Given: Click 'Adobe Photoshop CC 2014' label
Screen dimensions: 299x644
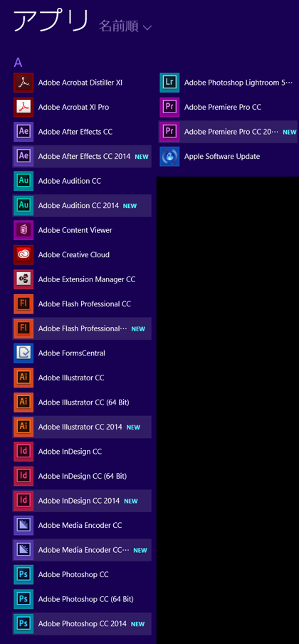Looking at the screenshot, I should [x=83, y=624].
